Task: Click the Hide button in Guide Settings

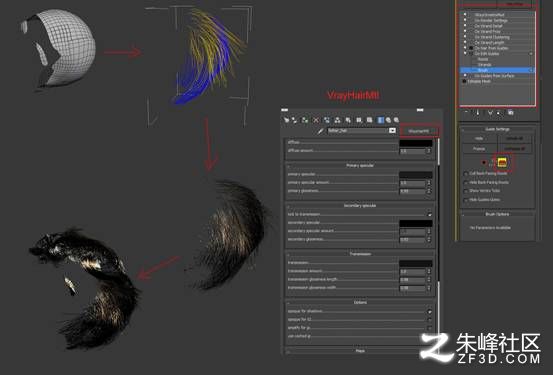Action: coord(479,138)
